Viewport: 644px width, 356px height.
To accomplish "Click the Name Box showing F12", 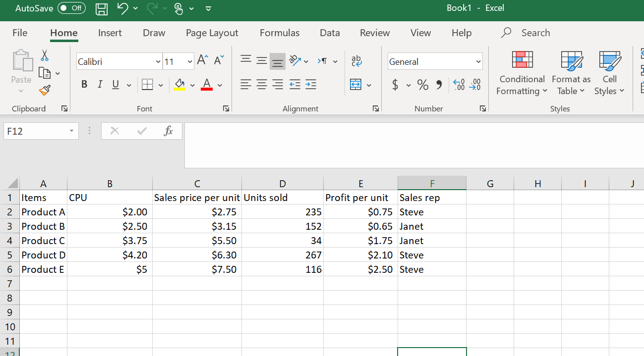I will pos(35,131).
